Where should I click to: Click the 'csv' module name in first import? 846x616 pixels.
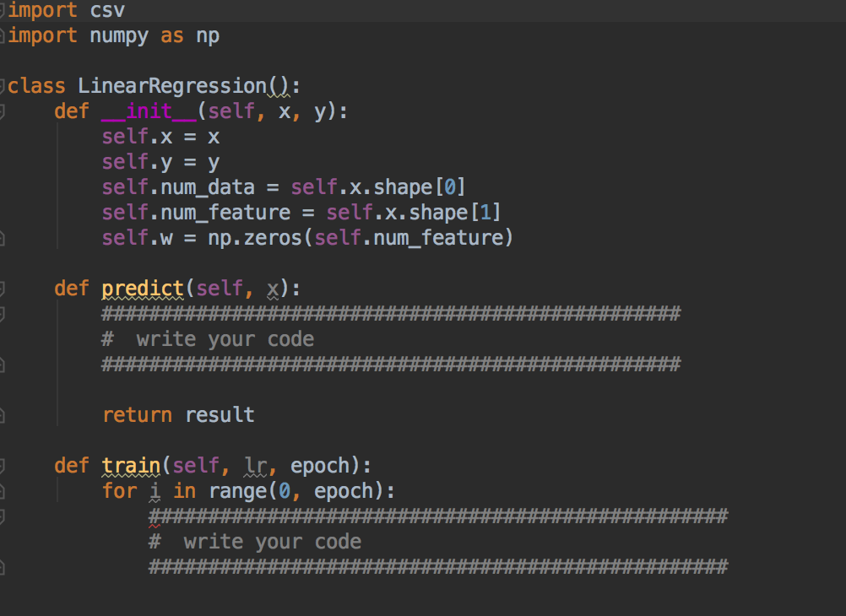pos(107,10)
